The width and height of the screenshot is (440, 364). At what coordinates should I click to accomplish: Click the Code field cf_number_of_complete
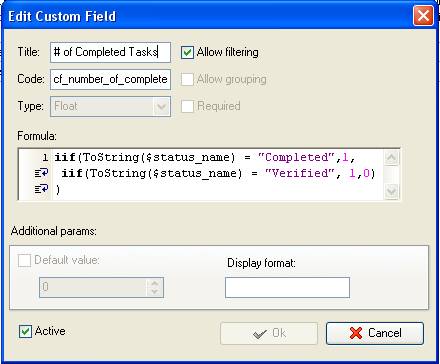110,79
